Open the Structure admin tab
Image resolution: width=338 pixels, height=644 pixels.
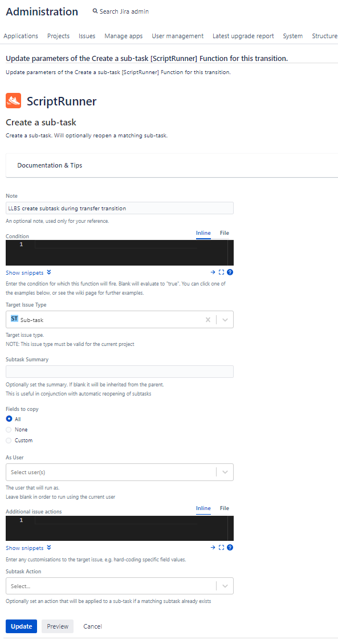(x=324, y=36)
